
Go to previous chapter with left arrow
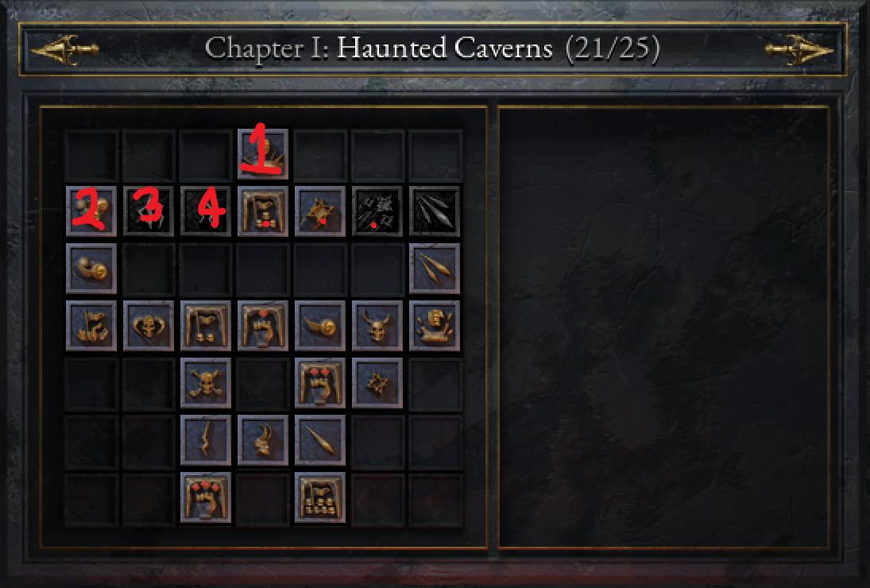[65, 49]
